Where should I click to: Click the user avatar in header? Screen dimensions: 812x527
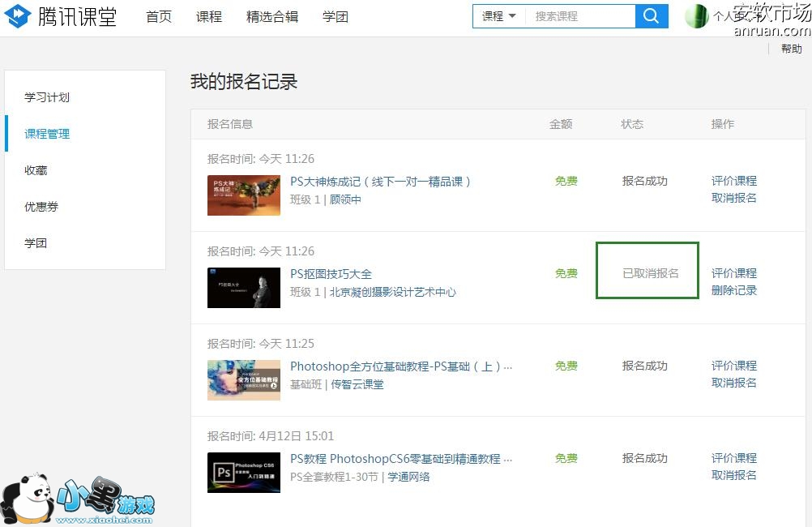696,16
